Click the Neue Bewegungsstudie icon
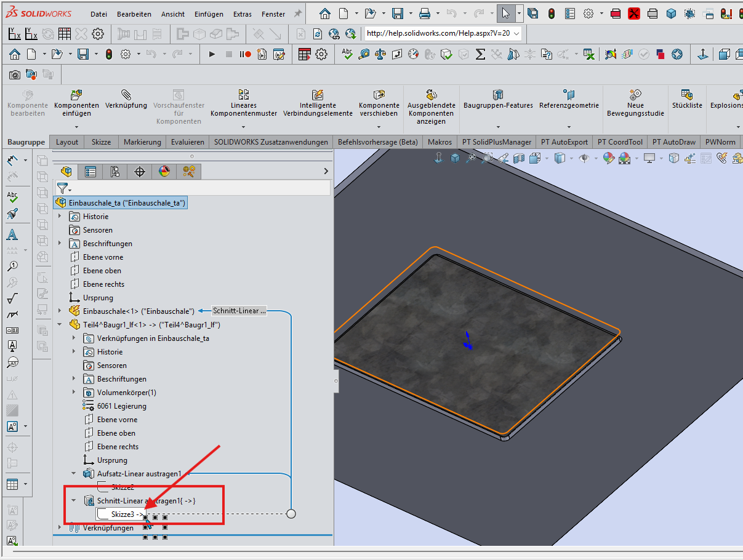The height and width of the screenshot is (560, 743). [x=635, y=95]
